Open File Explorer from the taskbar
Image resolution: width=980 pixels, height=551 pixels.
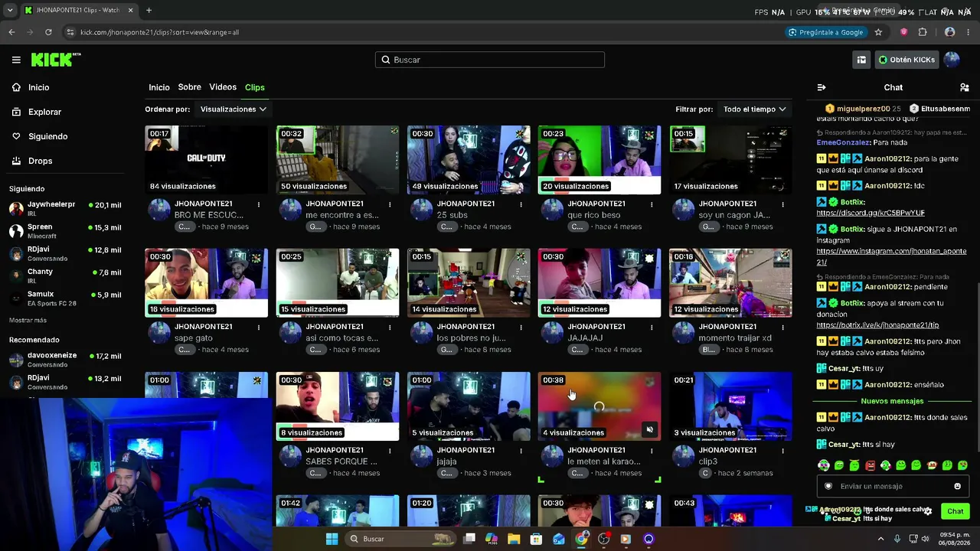(514, 539)
